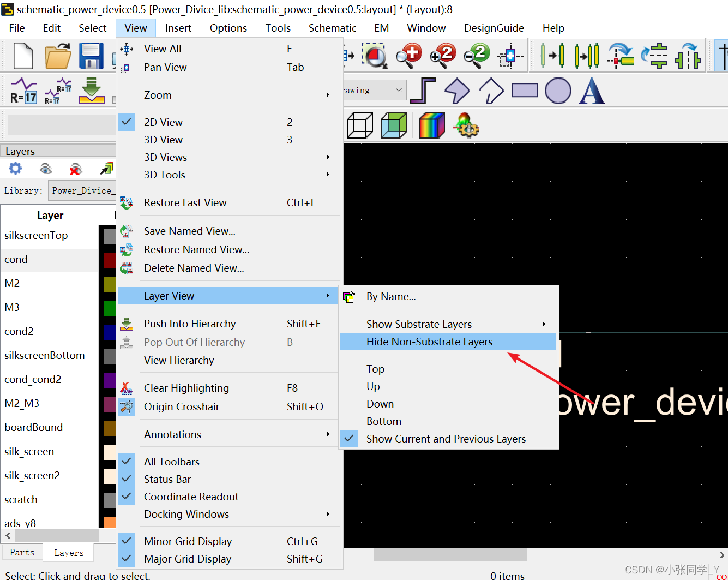Click the wireframe cube 3D icon

click(360, 125)
